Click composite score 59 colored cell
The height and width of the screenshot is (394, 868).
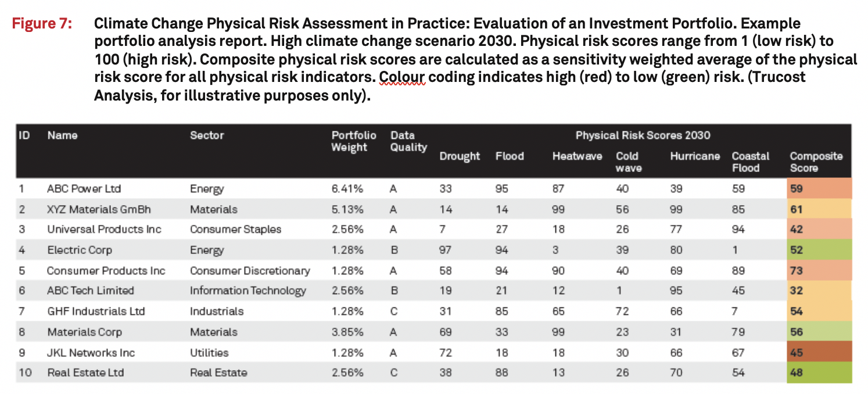(x=818, y=188)
